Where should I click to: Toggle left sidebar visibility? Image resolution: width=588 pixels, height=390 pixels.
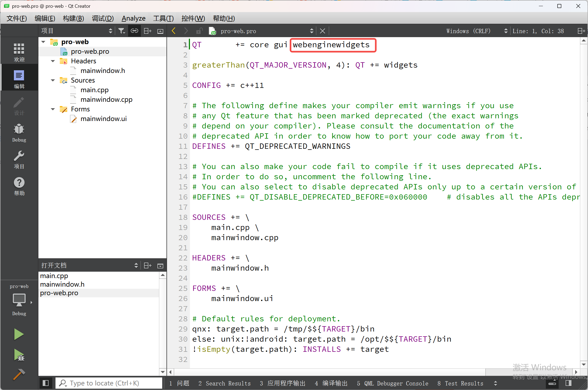coord(46,383)
